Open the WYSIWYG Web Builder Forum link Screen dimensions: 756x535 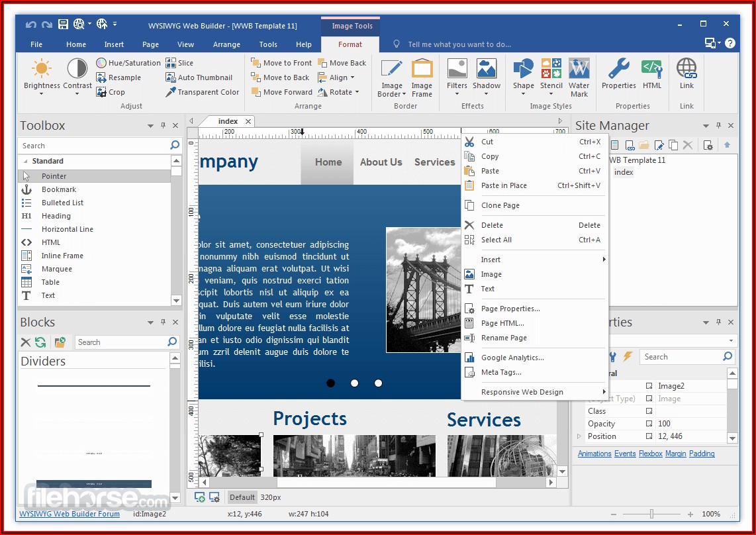click(70, 514)
